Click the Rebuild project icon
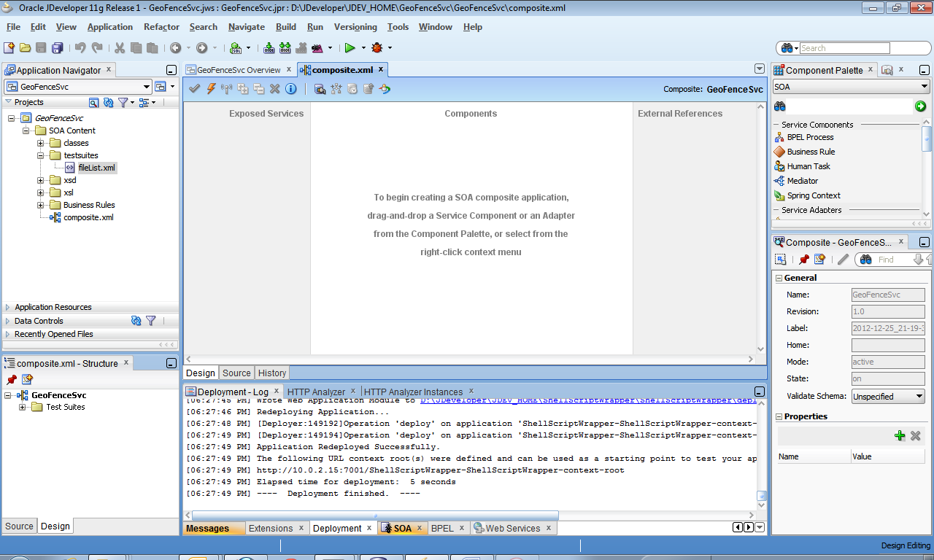 (285, 47)
